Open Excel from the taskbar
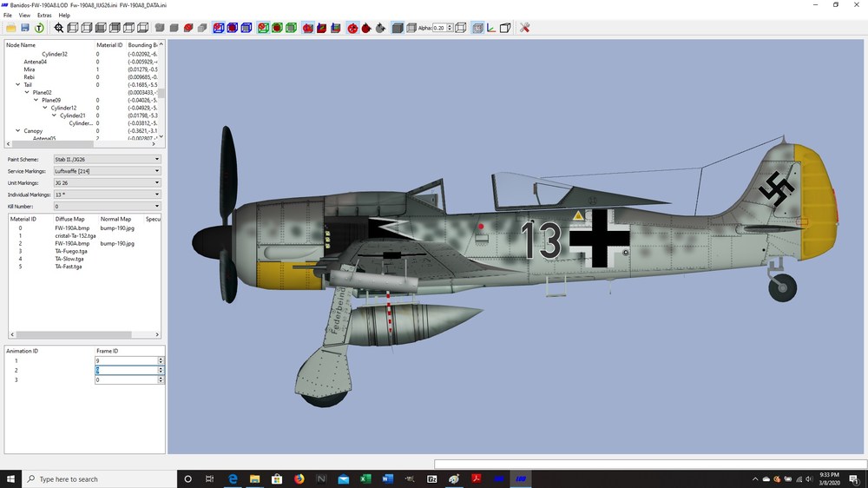Viewport: 868px width, 488px height. [365, 478]
